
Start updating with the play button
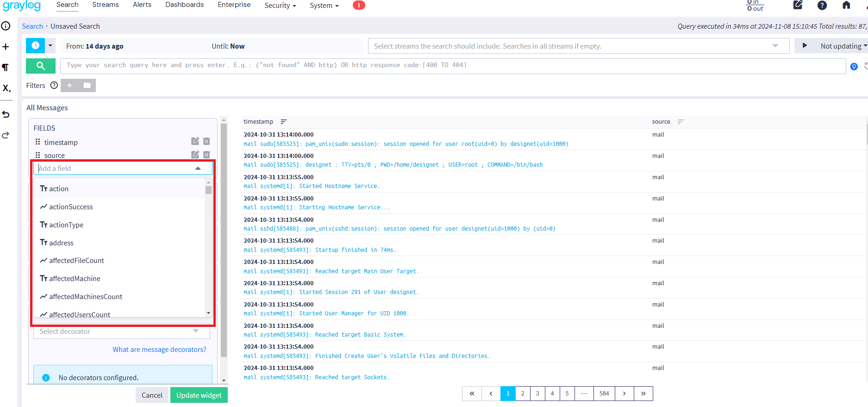[x=805, y=46]
